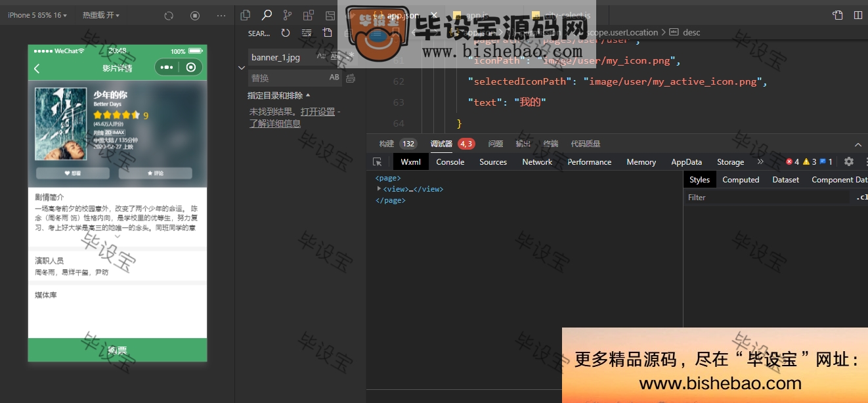Switch to the 输出 tab

click(523, 144)
